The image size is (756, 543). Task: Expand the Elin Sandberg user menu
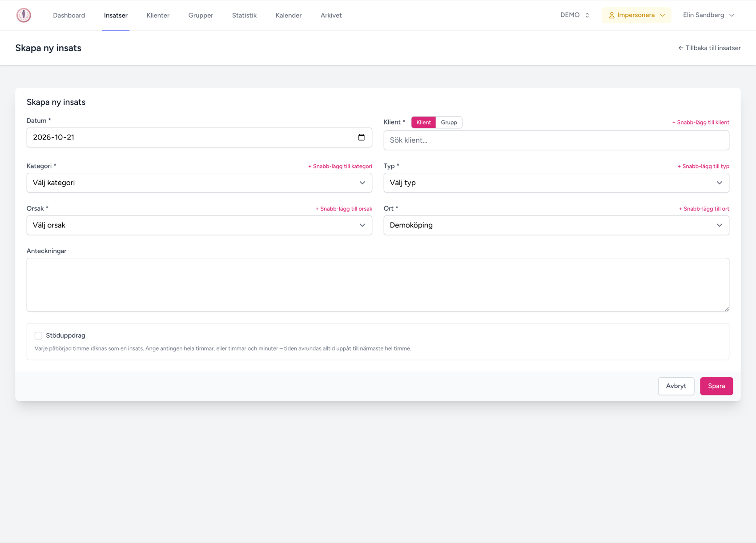click(708, 15)
